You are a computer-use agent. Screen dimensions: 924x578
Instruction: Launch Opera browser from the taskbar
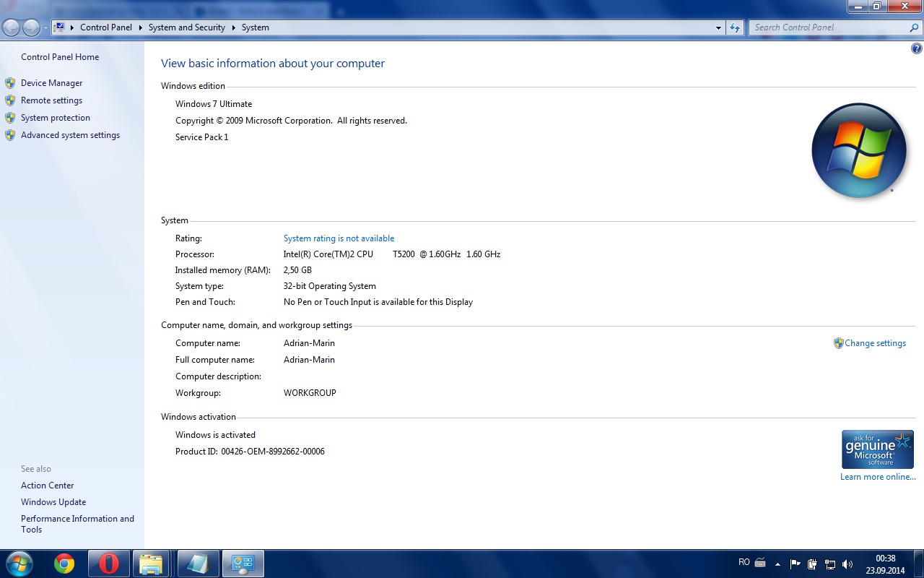109,564
